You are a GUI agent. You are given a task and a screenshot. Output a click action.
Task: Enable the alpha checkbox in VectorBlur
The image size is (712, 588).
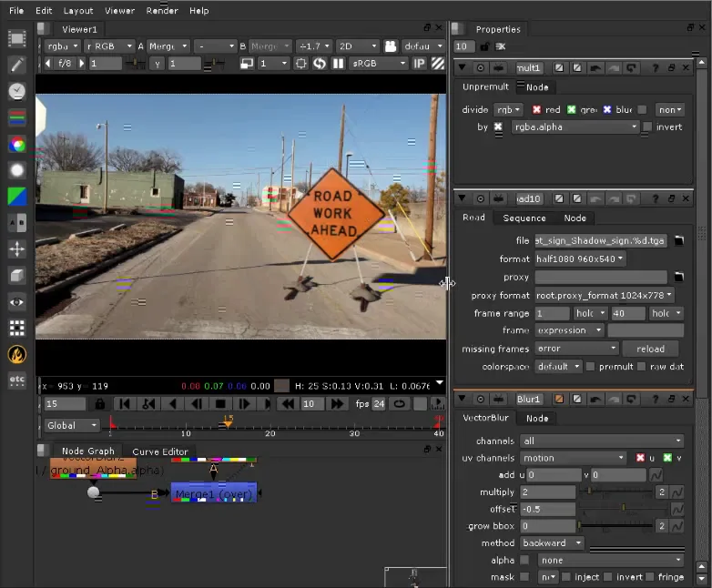point(524,560)
